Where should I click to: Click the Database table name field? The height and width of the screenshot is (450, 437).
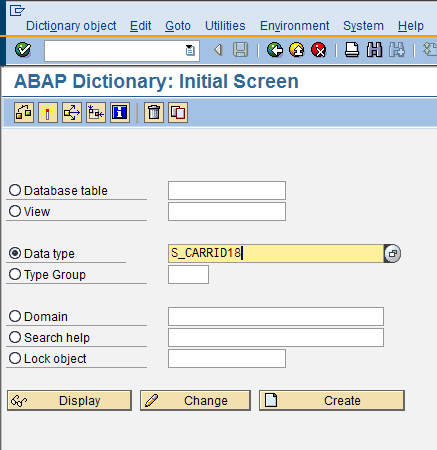coord(227,191)
